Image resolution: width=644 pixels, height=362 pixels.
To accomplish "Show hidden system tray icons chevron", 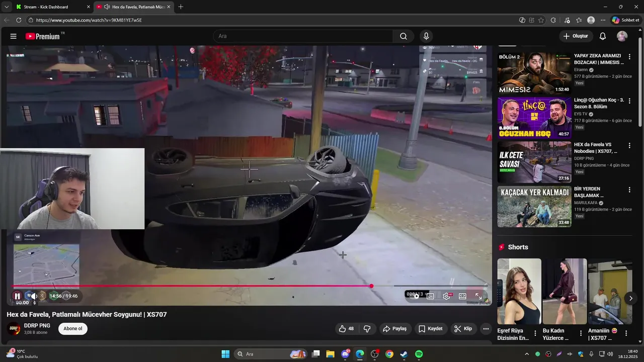I will (x=527, y=354).
